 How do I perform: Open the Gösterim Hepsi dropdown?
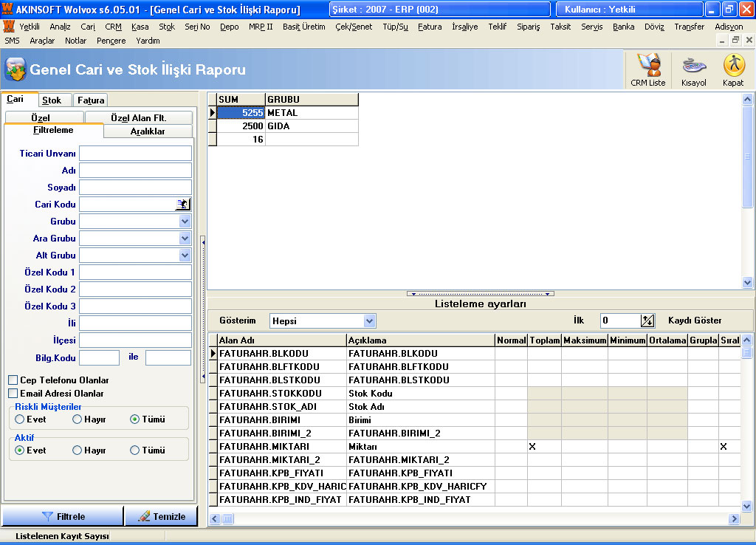[369, 321]
